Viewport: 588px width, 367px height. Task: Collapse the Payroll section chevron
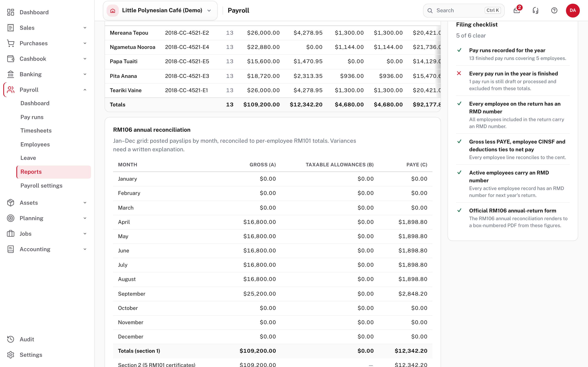pyautogui.click(x=85, y=90)
